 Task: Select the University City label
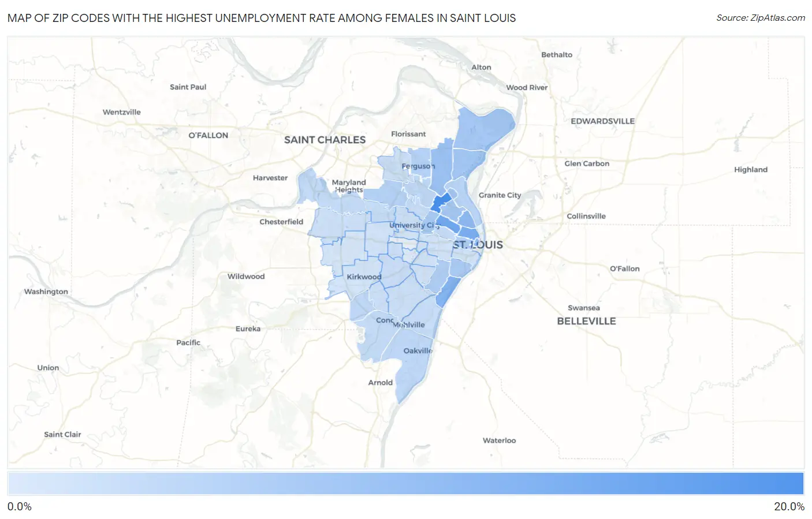[x=414, y=225]
